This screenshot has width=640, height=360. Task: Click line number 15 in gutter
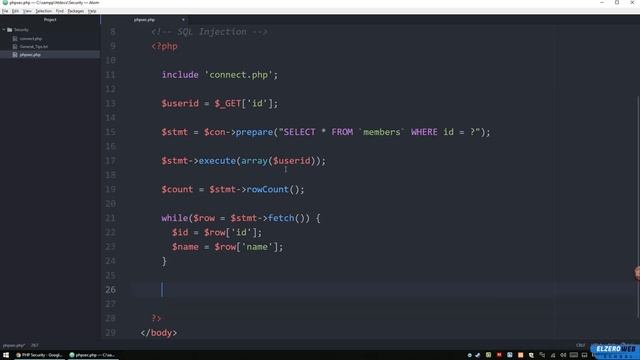(110, 132)
